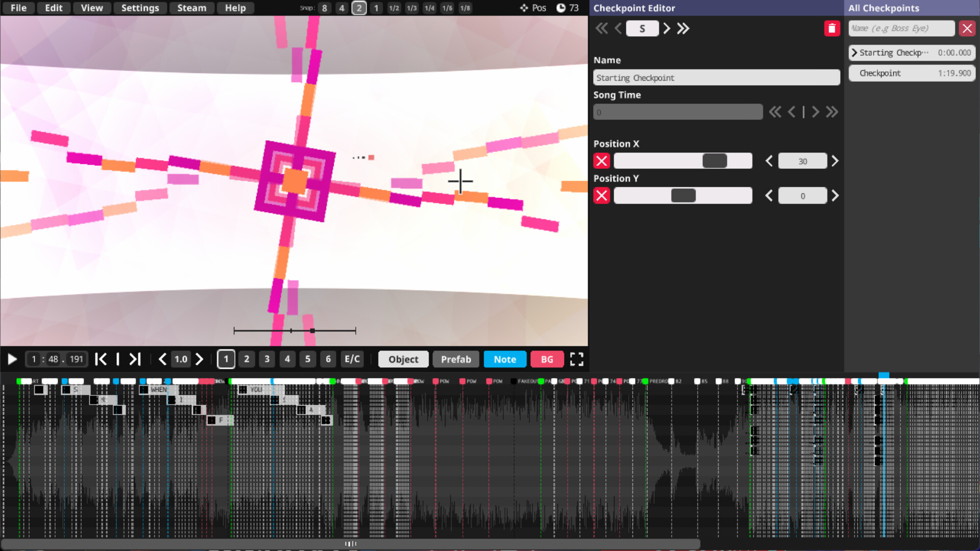Set snap value to 1
The height and width of the screenshot is (551, 980).
pos(377,8)
